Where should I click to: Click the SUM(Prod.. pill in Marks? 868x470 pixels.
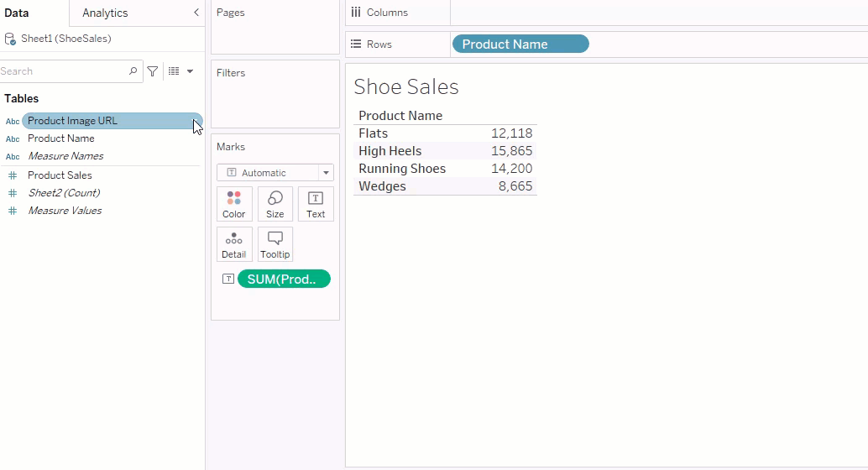[284, 279]
